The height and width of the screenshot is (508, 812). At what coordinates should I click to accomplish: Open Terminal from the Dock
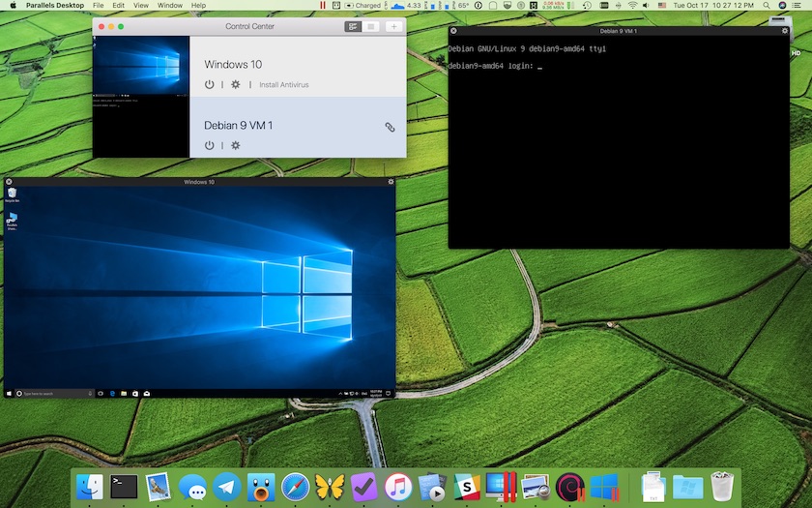[x=125, y=488]
